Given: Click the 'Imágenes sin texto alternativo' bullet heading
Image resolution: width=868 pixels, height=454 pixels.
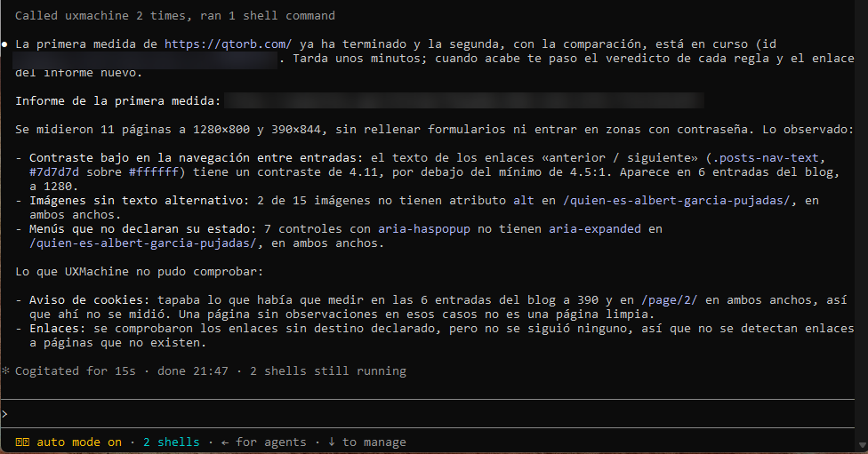Looking at the screenshot, I should coord(140,201).
